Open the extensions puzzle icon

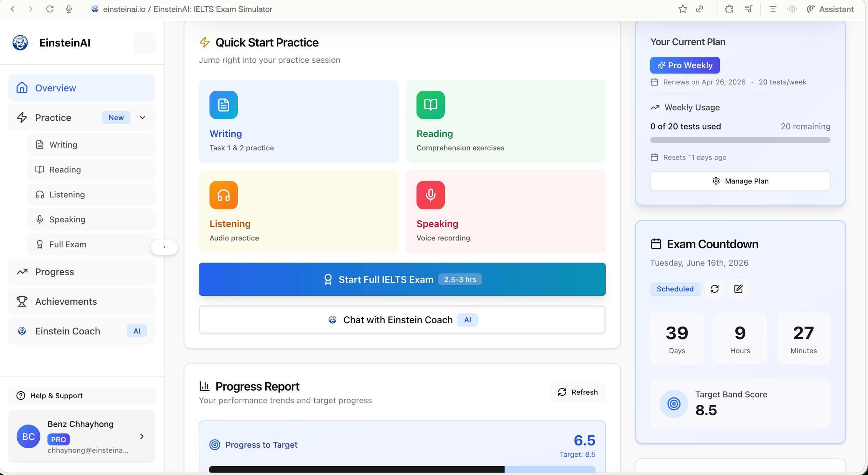point(729,9)
